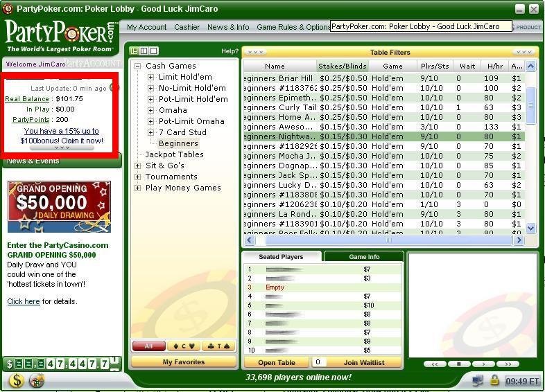Select the Beginners tree item
The height and width of the screenshot is (392, 545).
pos(178,143)
